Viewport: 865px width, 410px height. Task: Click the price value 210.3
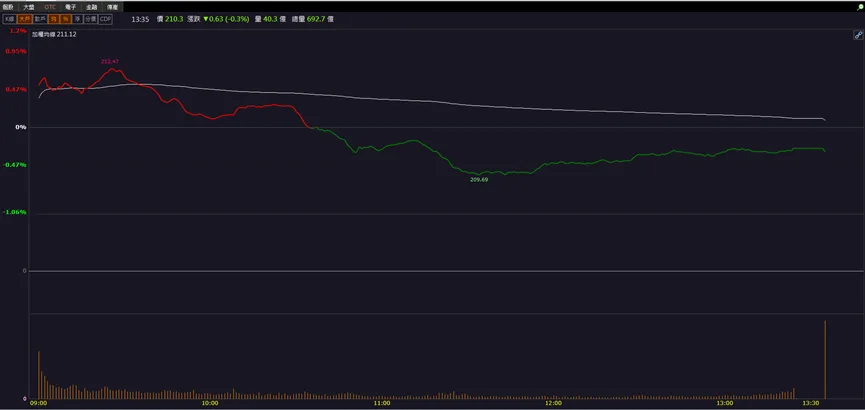[174, 19]
